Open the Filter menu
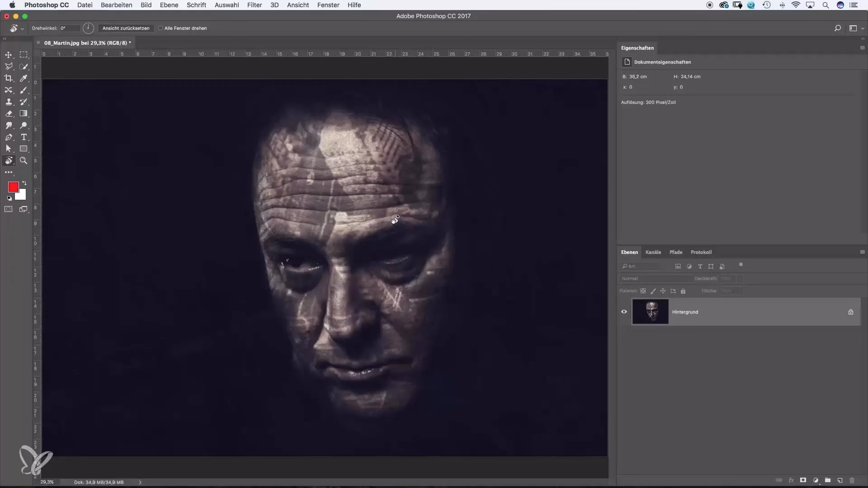Viewport: 868px width, 488px height. coord(254,5)
